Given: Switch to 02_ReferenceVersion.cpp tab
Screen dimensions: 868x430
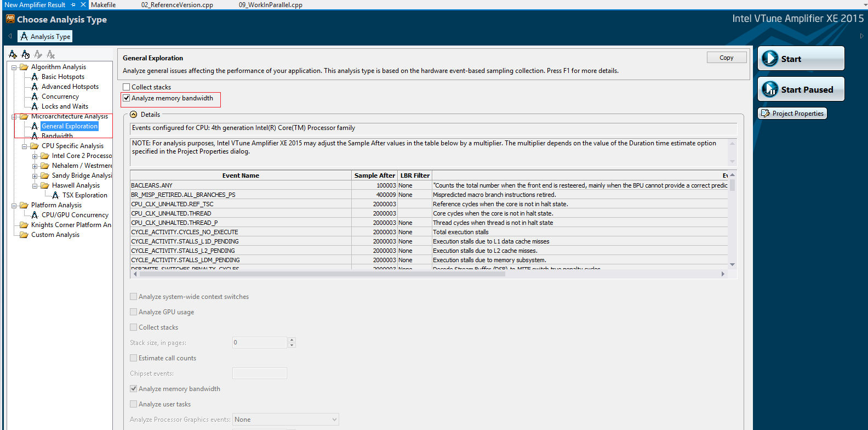Looking at the screenshot, I should [177, 4].
